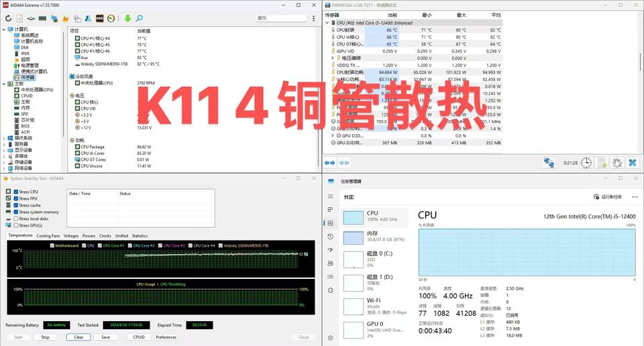Switch to Statistics tab
The width and height of the screenshot is (644, 346).
140,236
